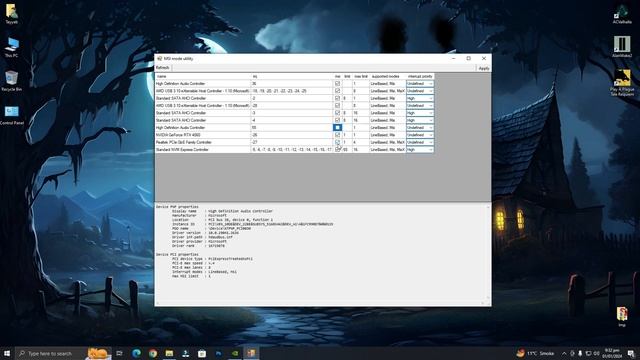The image size is (640, 360).
Task: Select the Realtek PCIe GbE Family Controller name
Action: [184, 142]
